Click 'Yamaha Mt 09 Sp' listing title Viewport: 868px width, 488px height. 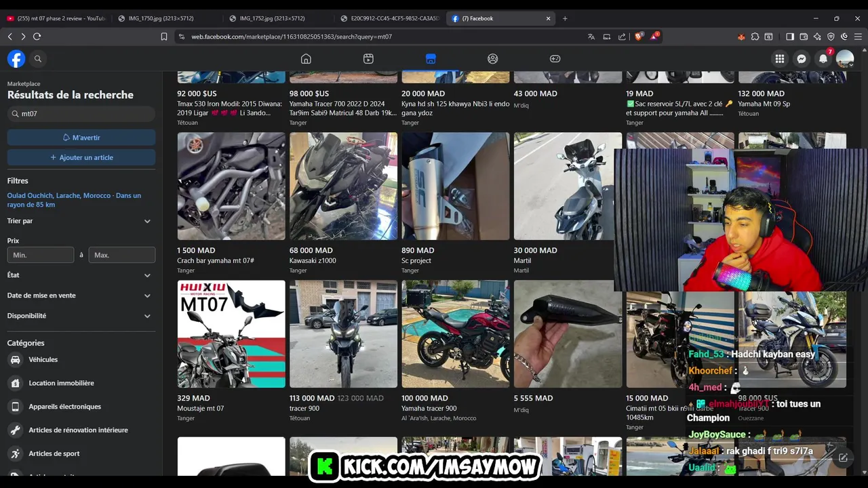click(764, 104)
